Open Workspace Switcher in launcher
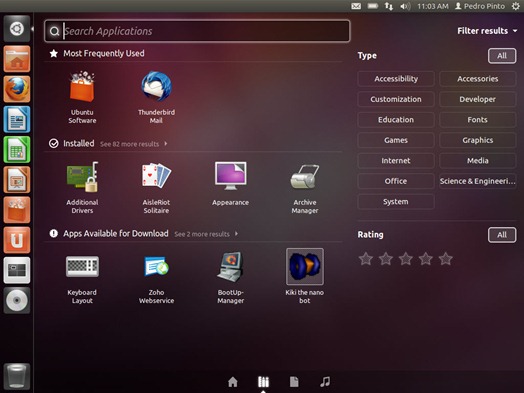Screen dimensions: 524x393 (x=17, y=270)
